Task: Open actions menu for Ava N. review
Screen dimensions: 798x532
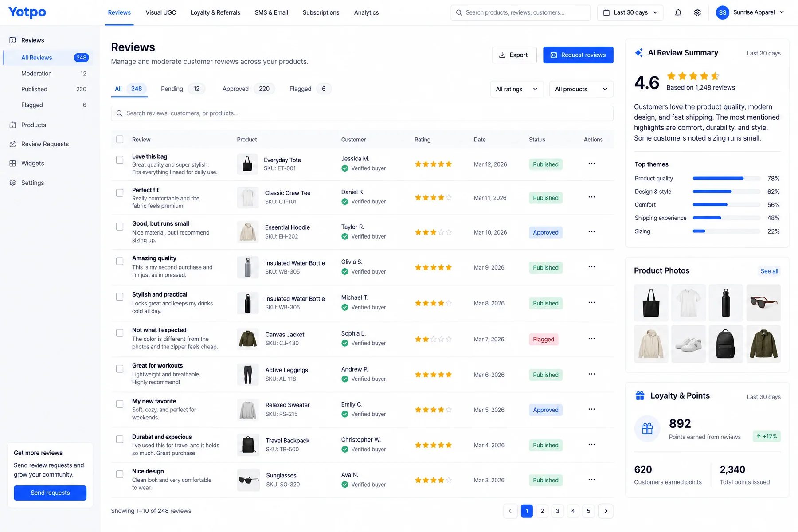Action: point(591,479)
